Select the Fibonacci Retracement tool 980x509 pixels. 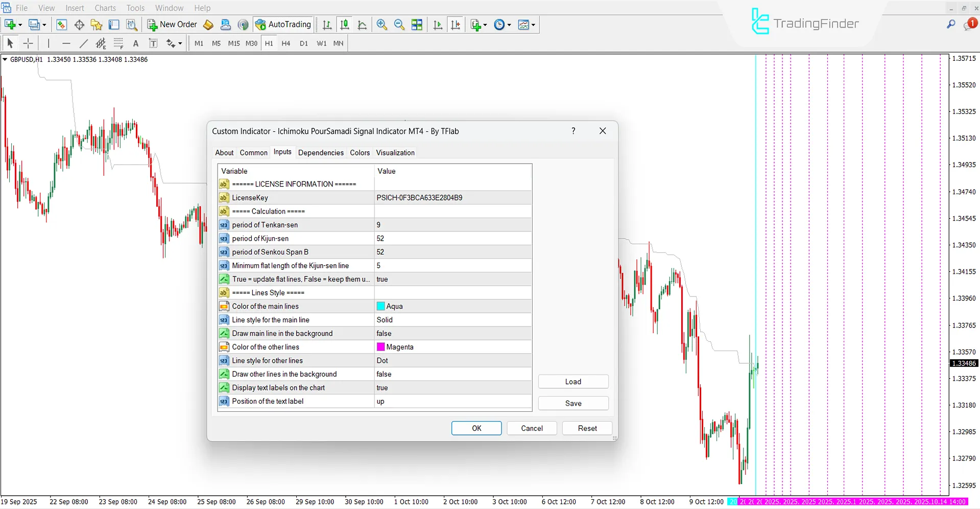(118, 43)
